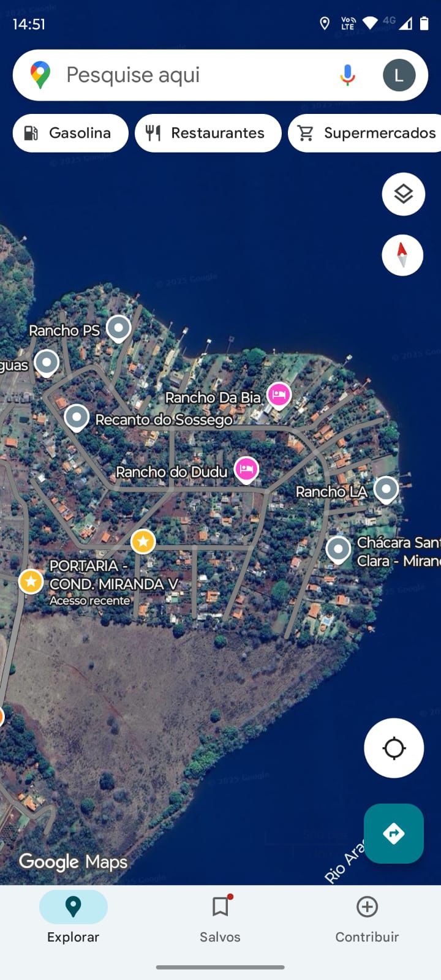Viewport: 441px width, 980px height.
Task: Select the Rancho Da Bia lodging pin
Action: pyautogui.click(x=279, y=394)
